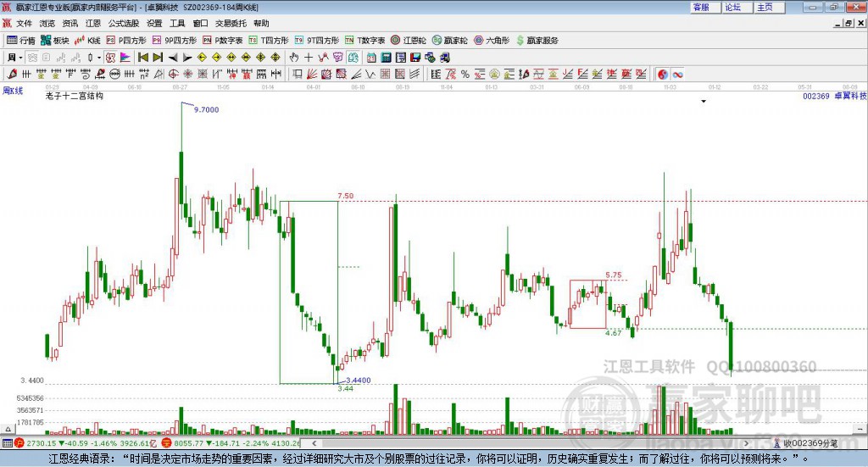The width and height of the screenshot is (868, 467).
Task: Open the 行情 market quotes view
Action: (20, 41)
